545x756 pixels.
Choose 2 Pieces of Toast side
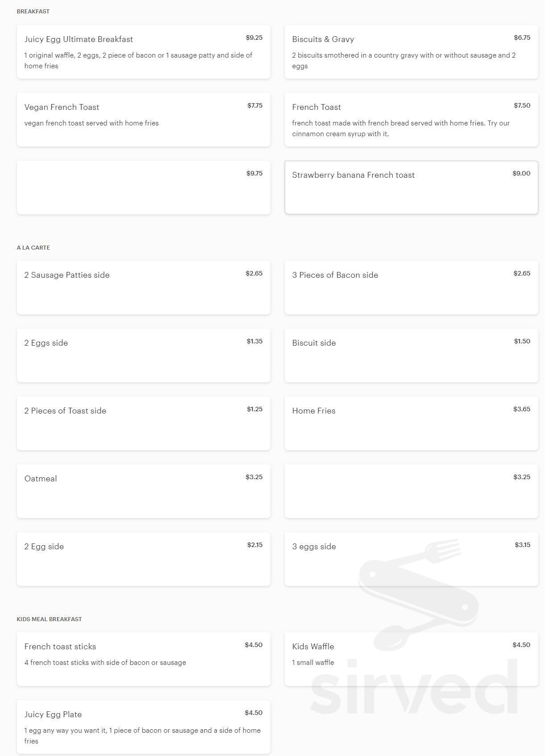click(143, 423)
